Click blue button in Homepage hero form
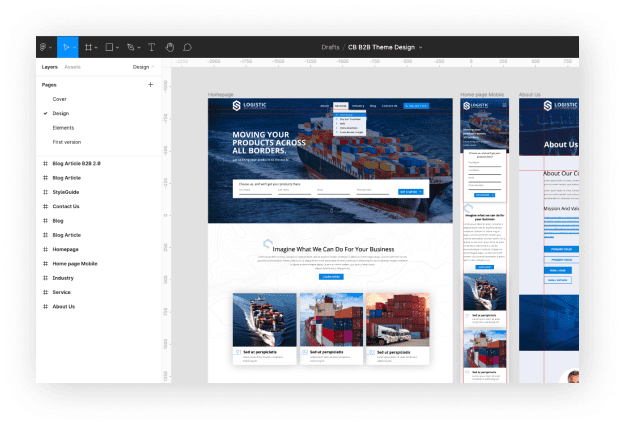 (x=411, y=192)
